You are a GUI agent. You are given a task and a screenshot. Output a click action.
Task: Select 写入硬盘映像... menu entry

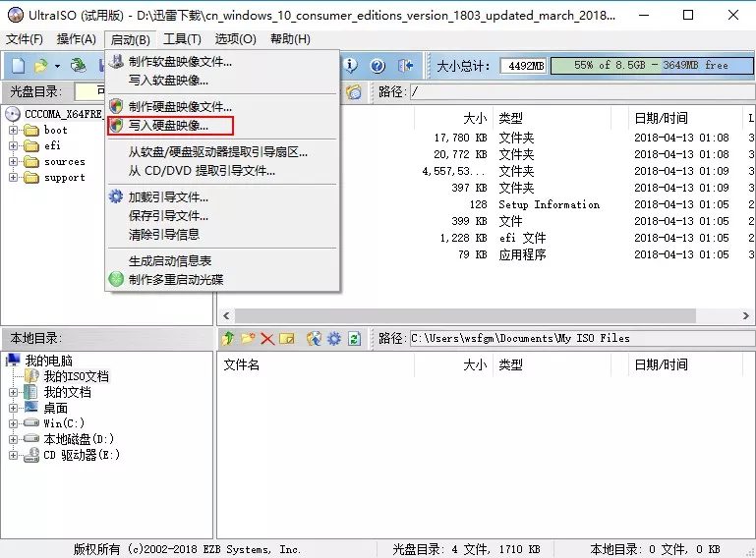[222, 126]
